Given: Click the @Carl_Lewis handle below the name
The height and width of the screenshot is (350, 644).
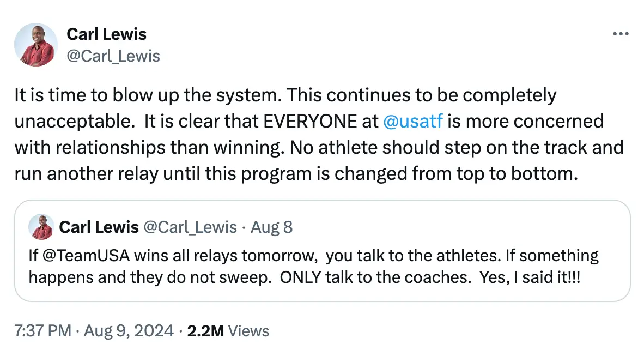Looking at the screenshot, I should pyautogui.click(x=114, y=56).
